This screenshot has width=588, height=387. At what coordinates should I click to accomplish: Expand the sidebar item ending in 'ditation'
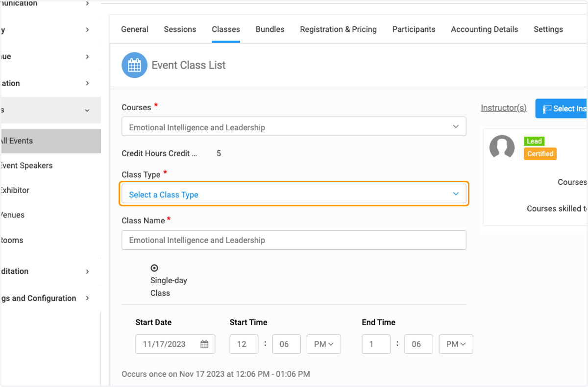click(50, 271)
